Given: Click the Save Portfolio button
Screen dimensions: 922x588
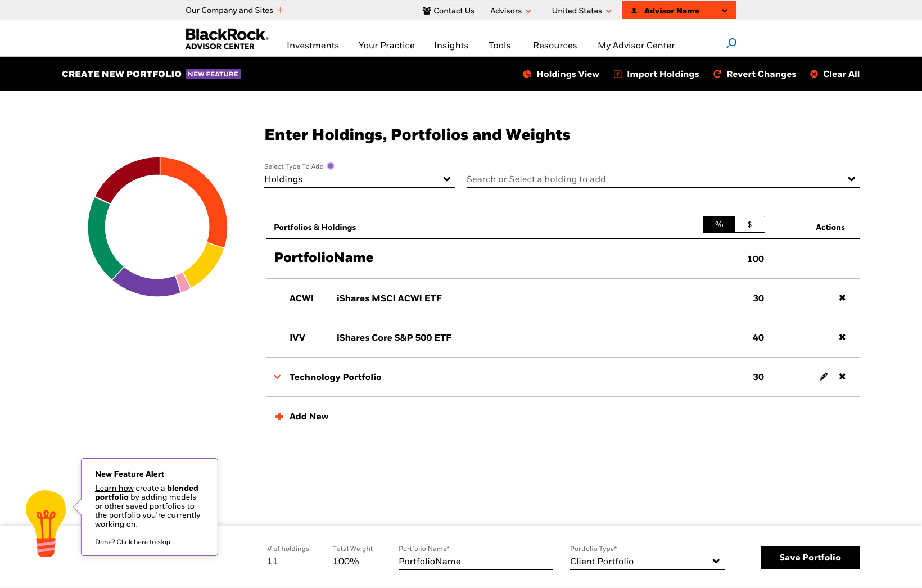Looking at the screenshot, I should point(810,558).
